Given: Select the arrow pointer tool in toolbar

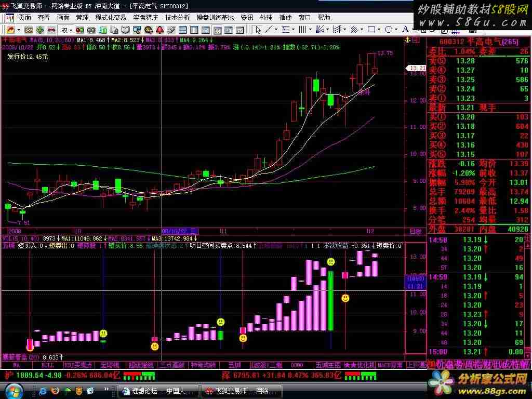Looking at the screenshot, I should [x=258, y=30].
